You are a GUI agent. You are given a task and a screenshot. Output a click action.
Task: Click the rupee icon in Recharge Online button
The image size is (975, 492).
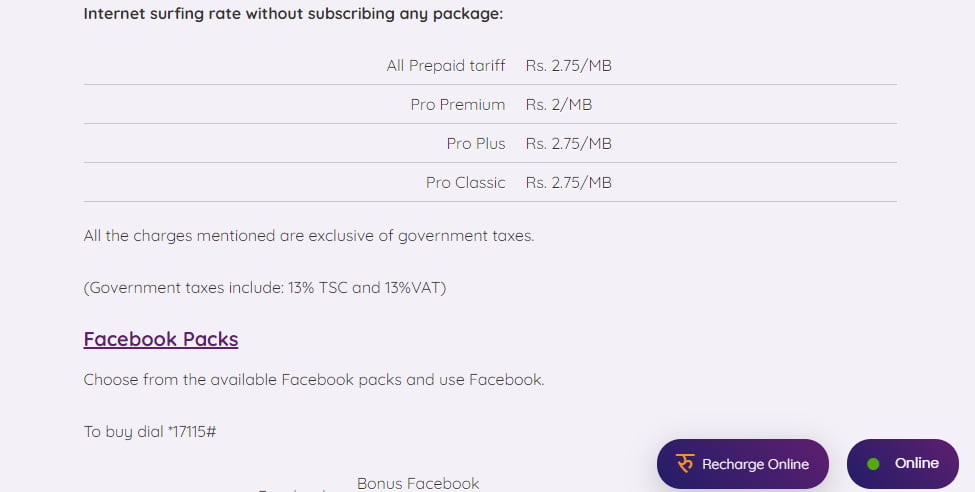685,464
